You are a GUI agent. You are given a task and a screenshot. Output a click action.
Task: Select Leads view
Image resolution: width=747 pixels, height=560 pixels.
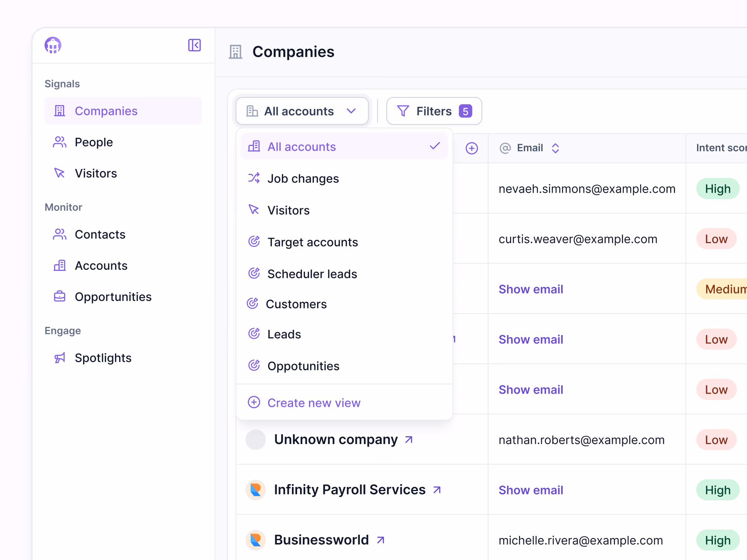[344, 334]
